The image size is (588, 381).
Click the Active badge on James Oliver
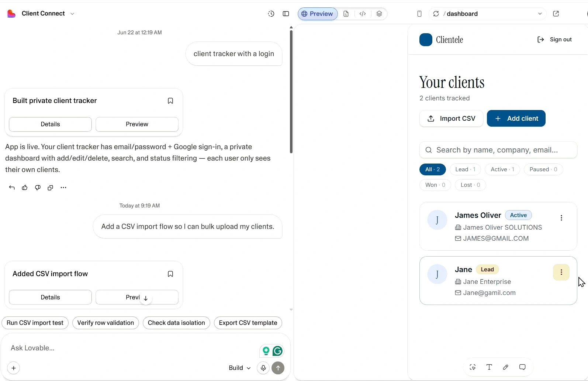click(x=518, y=215)
